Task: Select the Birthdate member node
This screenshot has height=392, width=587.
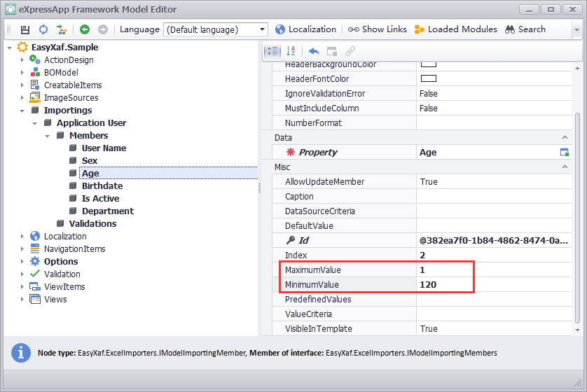Action: tap(102, 186)
